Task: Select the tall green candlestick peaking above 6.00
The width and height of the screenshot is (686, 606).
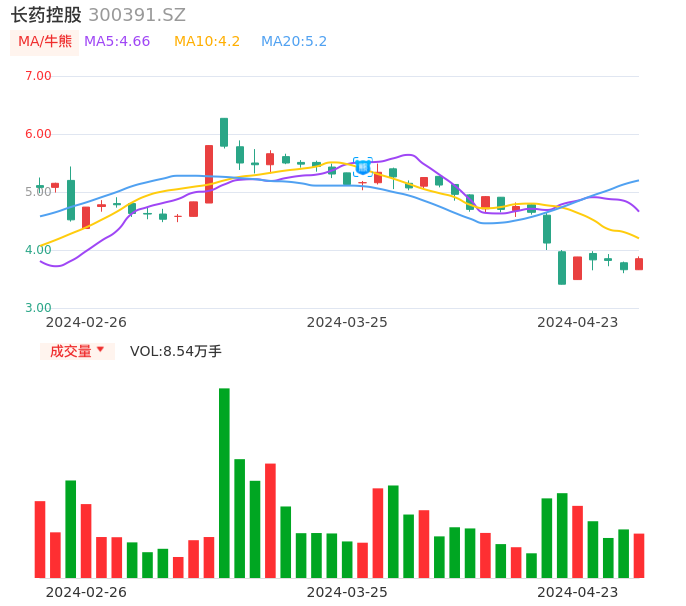Action: click(x=224, y=132)
